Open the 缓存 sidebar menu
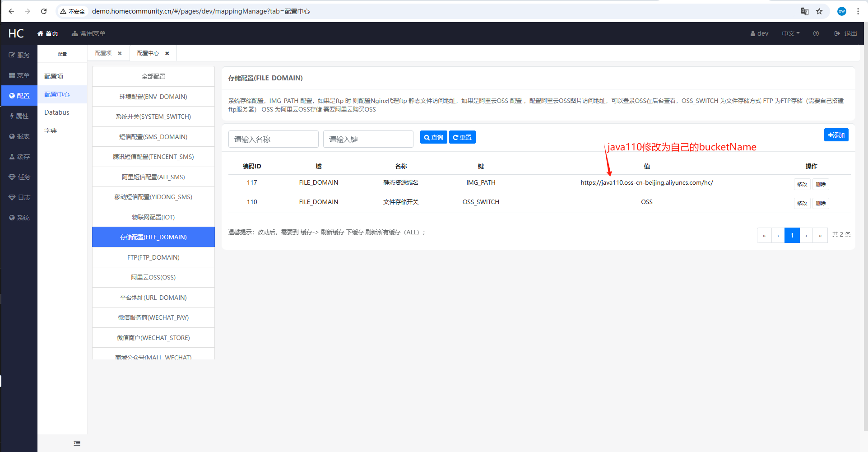Image resolution: width=868 pixels, height=452 pixels. (x=19, y=157)
